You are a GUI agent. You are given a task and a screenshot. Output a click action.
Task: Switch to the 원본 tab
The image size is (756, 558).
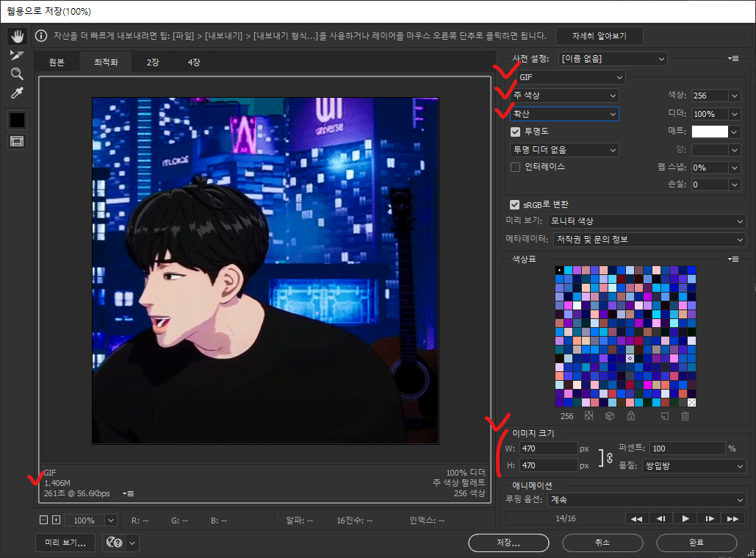pos(57,62)
